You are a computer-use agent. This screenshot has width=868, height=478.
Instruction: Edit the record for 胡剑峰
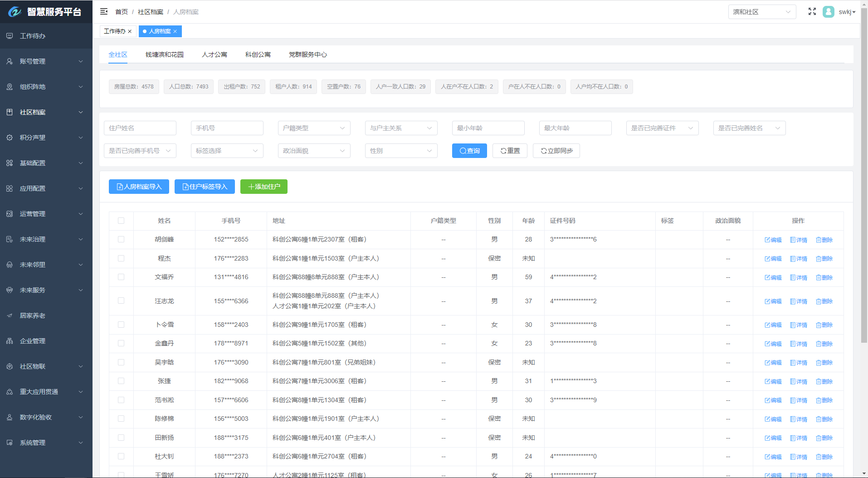pyautogui.click(x=773, y=240)
